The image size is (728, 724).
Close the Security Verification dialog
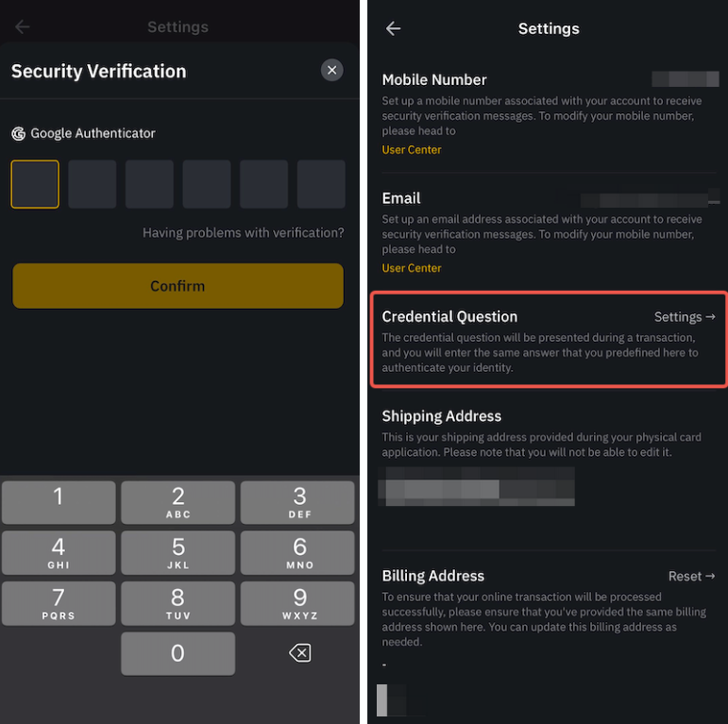332,71
